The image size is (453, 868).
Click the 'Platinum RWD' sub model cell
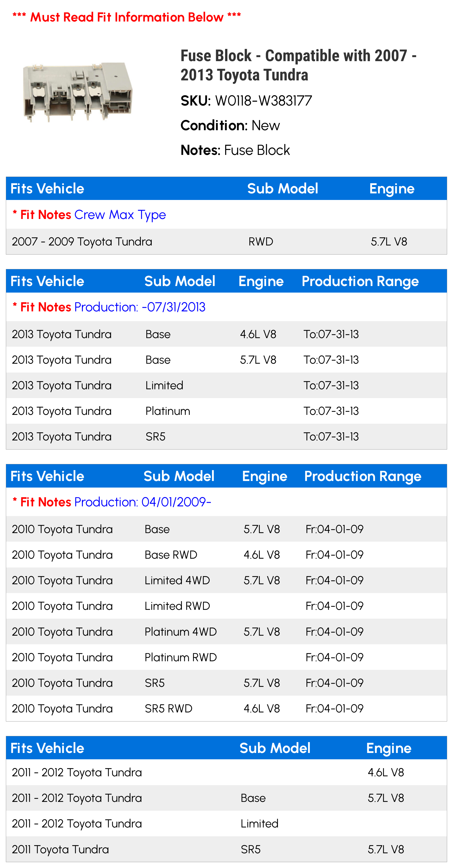[181, 657]
